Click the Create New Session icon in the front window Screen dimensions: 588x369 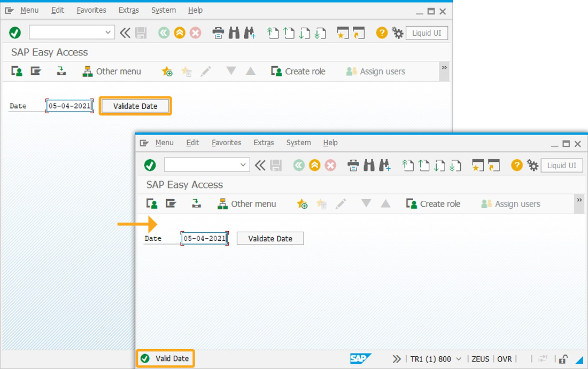(x=478, y=165)
